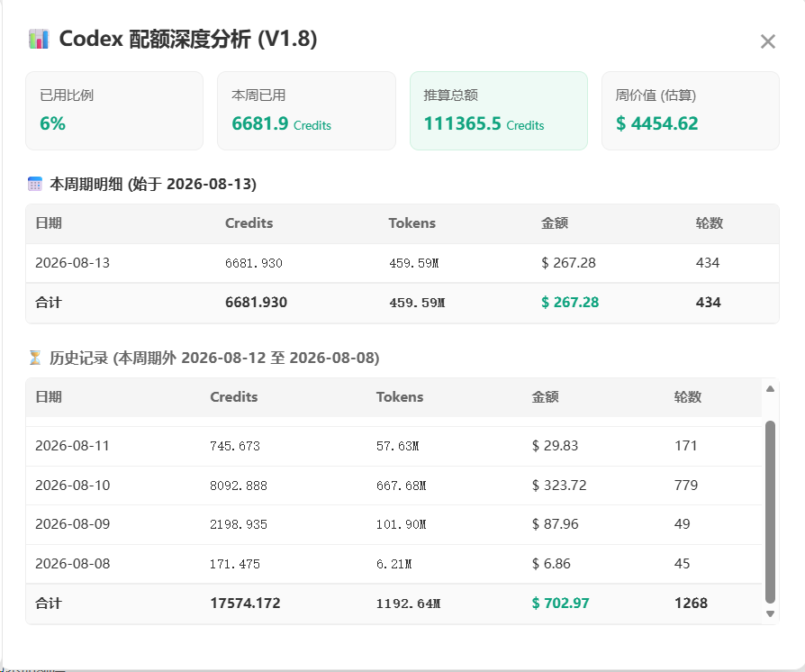Click the amount "$ 6.86"
The width and height of the screenshot is (805, 672).
click(551, 564)
